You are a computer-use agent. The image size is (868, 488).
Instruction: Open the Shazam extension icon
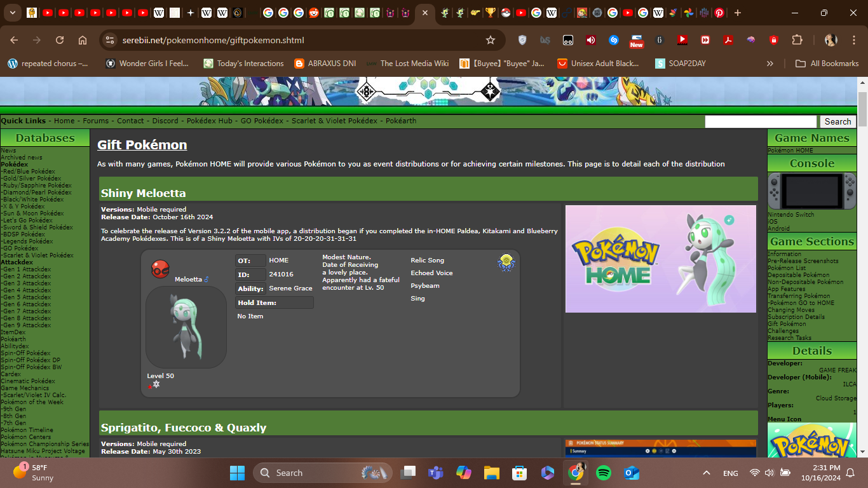click(614, 40)
